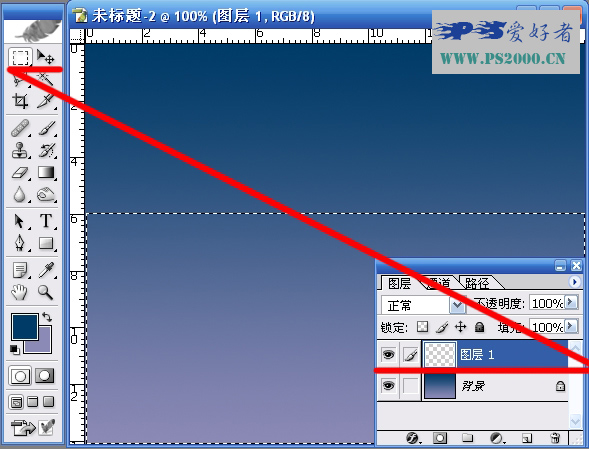The width and height of the screenshot is (589, 449).
Task: Select the Clone Stamp tool
Action: click(20, 150)
